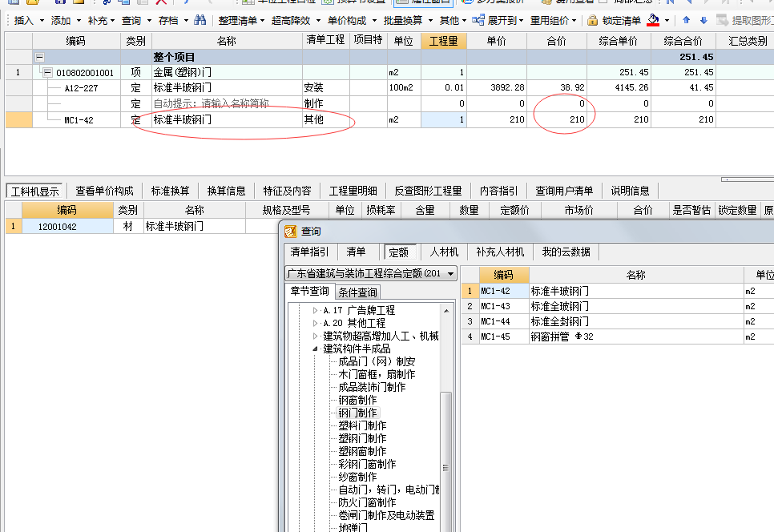
Task: Click the blue move-up arrow icon
Action: (x=687, y=20)
